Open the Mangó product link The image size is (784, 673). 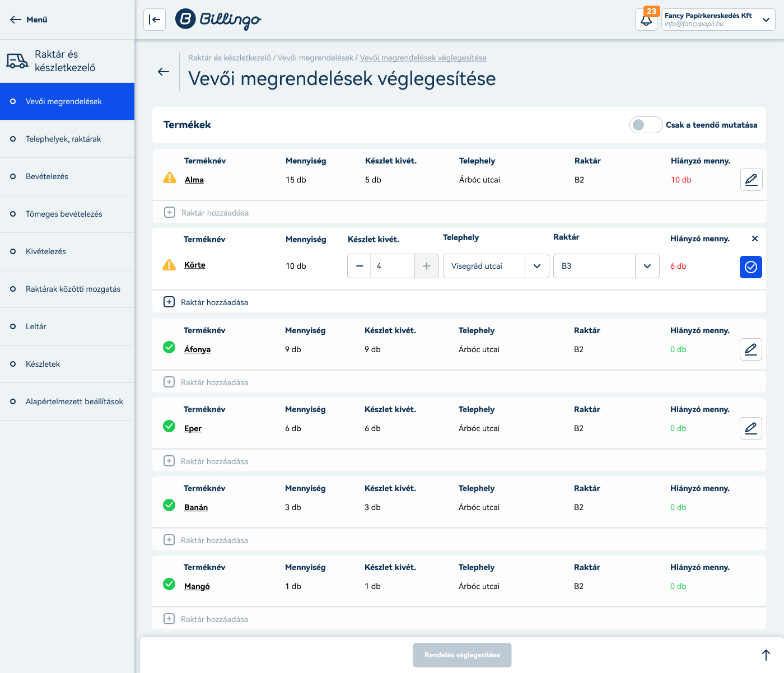pyautogui.click(x=197, y=586)
